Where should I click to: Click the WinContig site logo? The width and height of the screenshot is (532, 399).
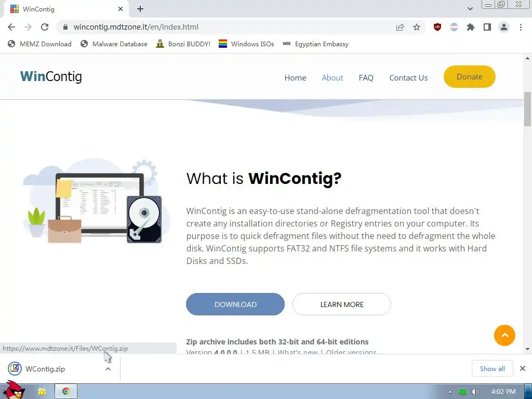[x=51, y=76]
